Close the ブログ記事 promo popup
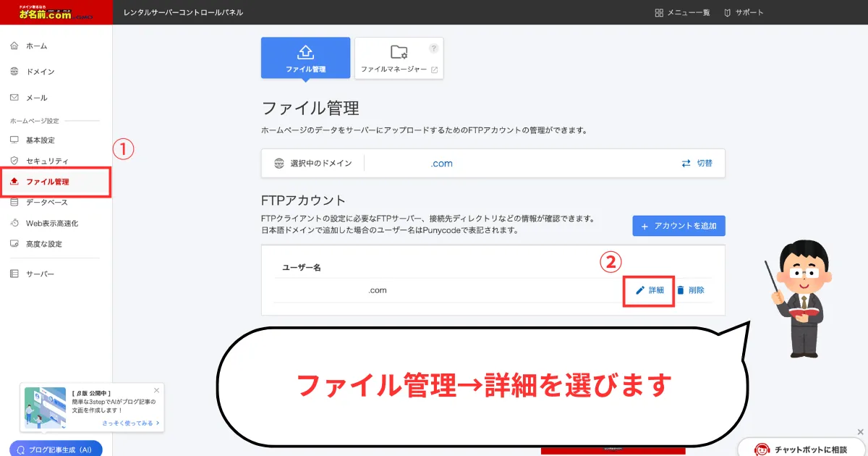Screen dimensions: 868x456 [157, 390]
